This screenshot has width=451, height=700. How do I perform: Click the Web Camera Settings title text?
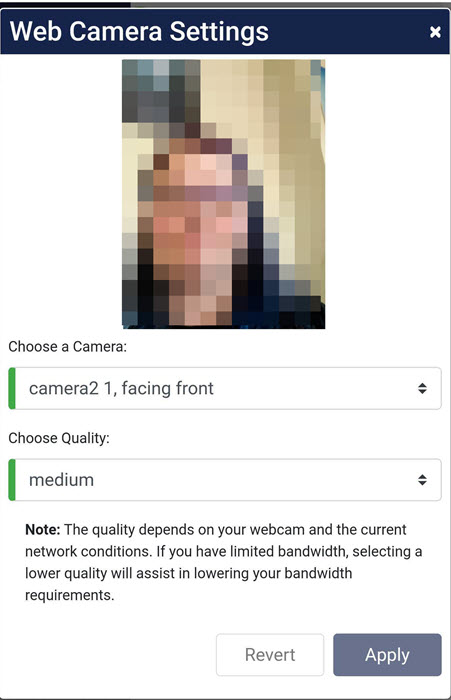click(139, 32)
